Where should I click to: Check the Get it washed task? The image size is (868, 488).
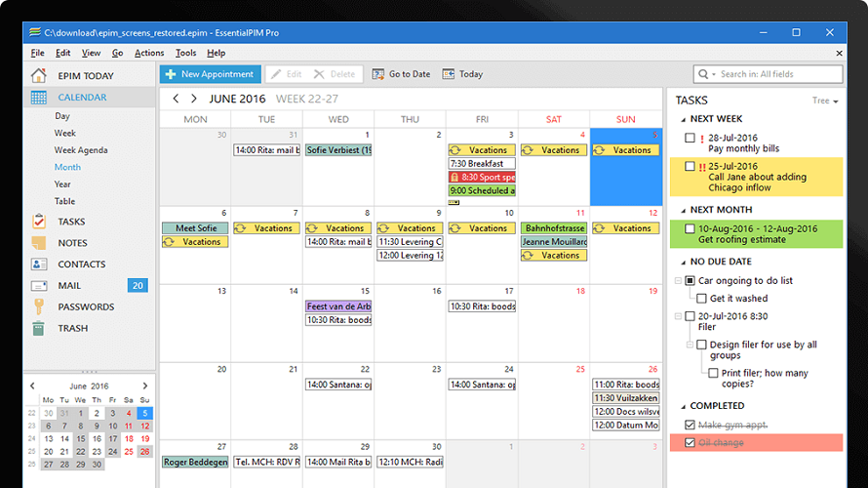point(701,299)
